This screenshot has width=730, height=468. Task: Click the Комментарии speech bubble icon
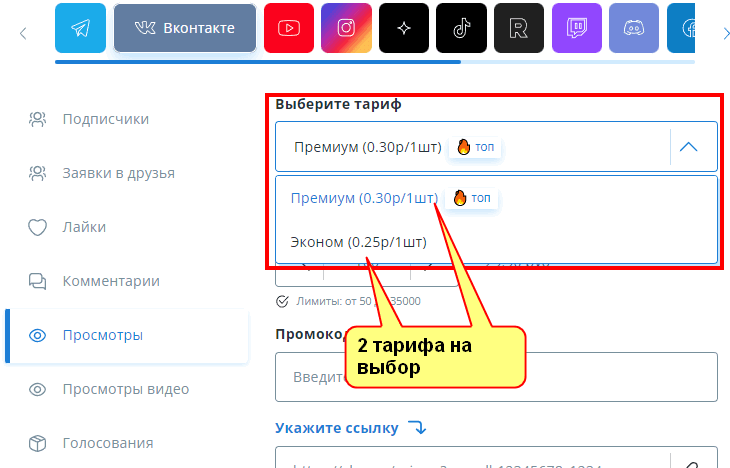[38, 281]
